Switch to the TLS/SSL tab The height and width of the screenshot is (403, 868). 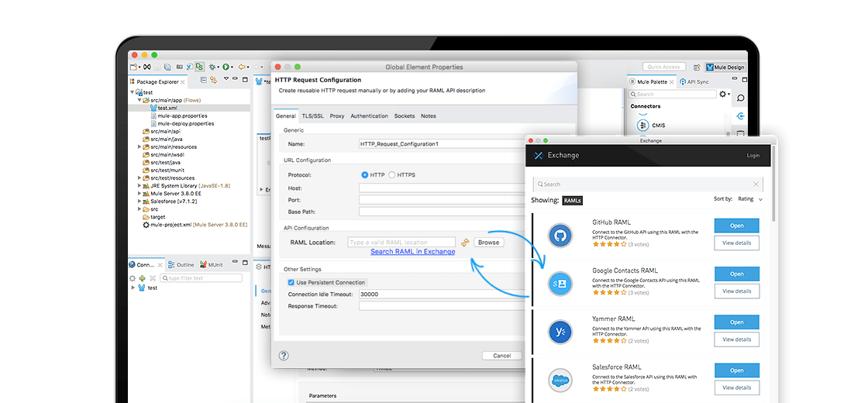click(x=313, y=116)
